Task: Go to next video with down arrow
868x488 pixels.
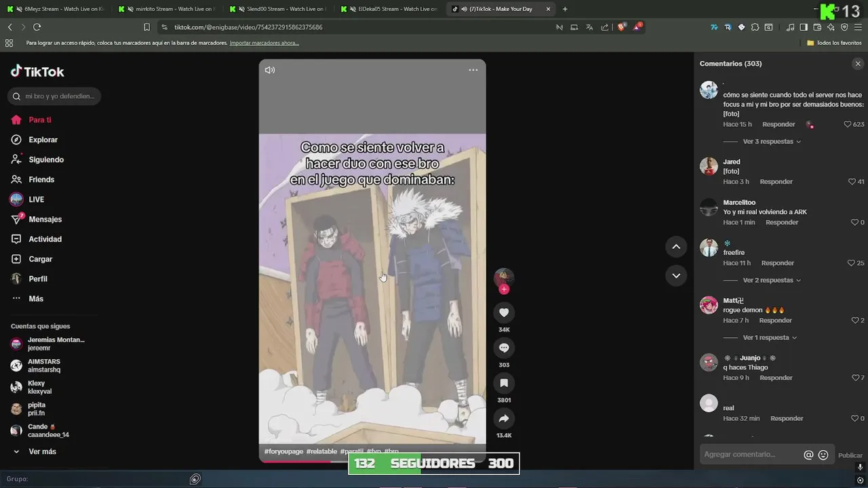Action: tap(676, 275)
